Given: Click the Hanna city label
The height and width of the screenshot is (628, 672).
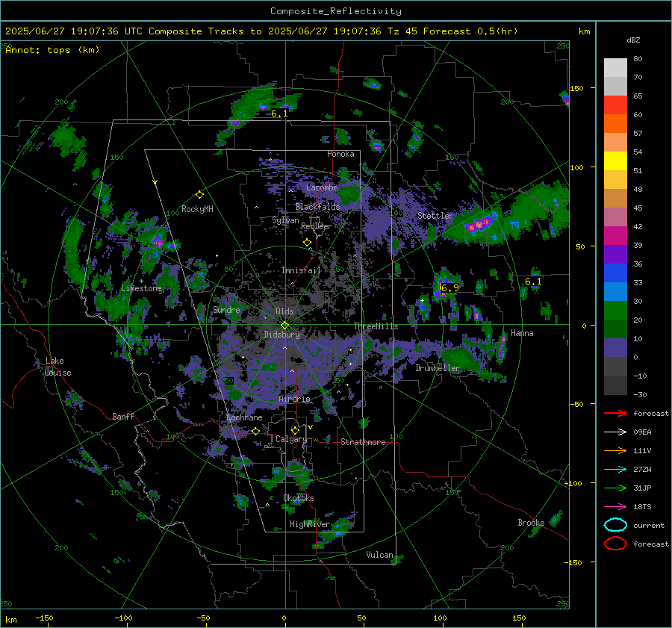Looking at the screenshot, I should click(x=522, y=333).
